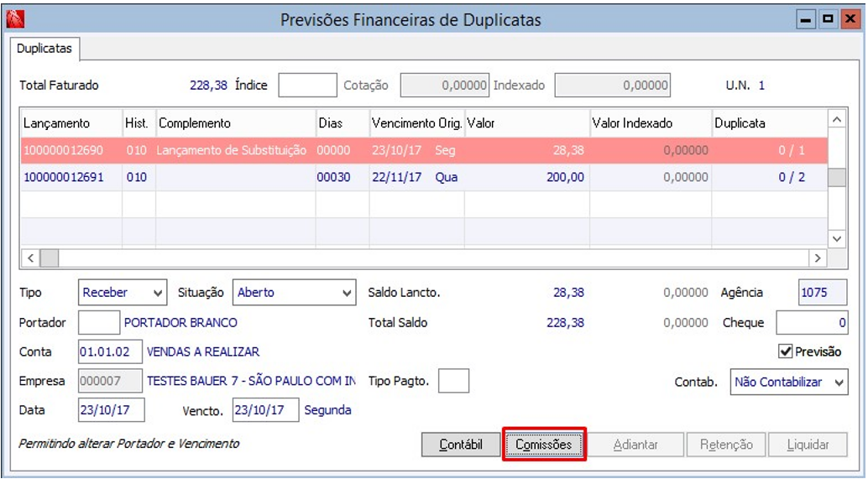Maximize the Previsões Financeiras window
868x479 pixels.
pos(828,19)
